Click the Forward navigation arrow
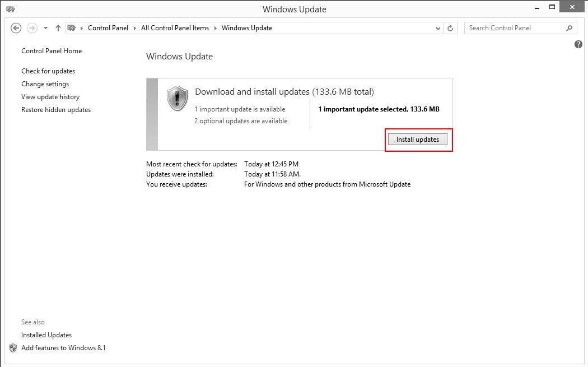 coord(32,28)
